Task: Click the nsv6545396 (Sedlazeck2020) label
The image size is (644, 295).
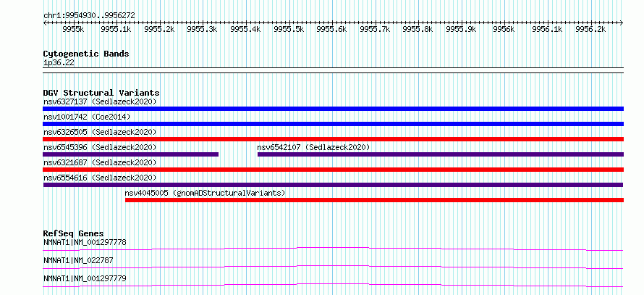Action: (100, 147)
